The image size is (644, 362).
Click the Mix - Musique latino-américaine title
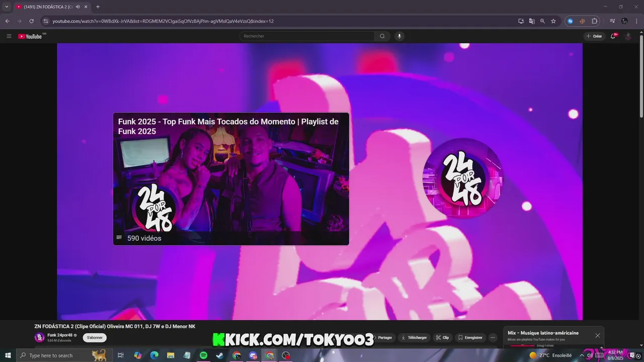click(543, 333)
